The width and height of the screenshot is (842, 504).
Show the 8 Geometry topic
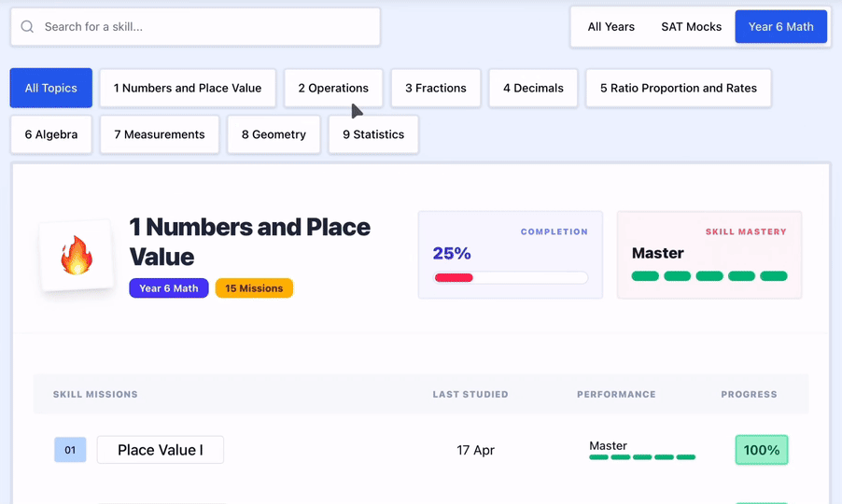pos(274,134)
